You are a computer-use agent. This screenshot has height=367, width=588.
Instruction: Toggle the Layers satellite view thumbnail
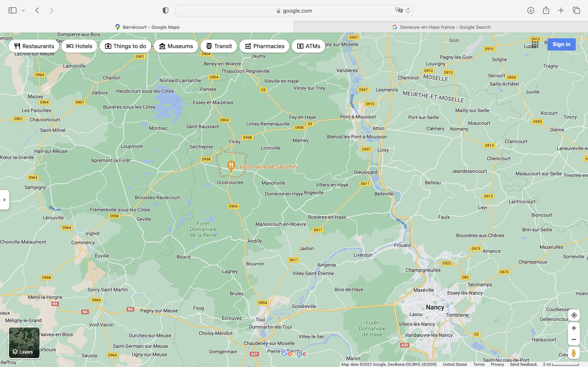click(x=24, y=343)
